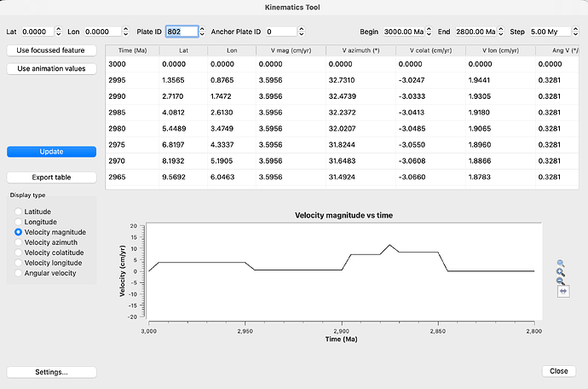Click the V lon cell 1.9441

[500, 80]
